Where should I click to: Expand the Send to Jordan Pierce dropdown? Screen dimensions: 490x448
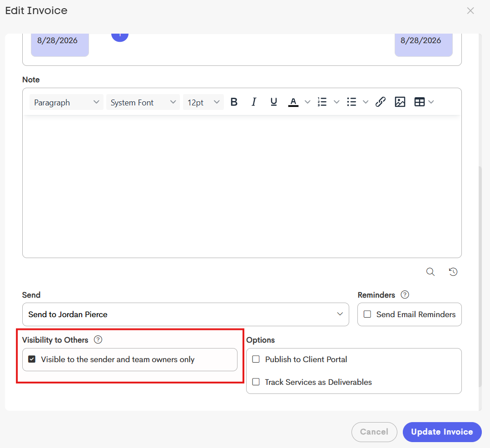tap(186, 314)
